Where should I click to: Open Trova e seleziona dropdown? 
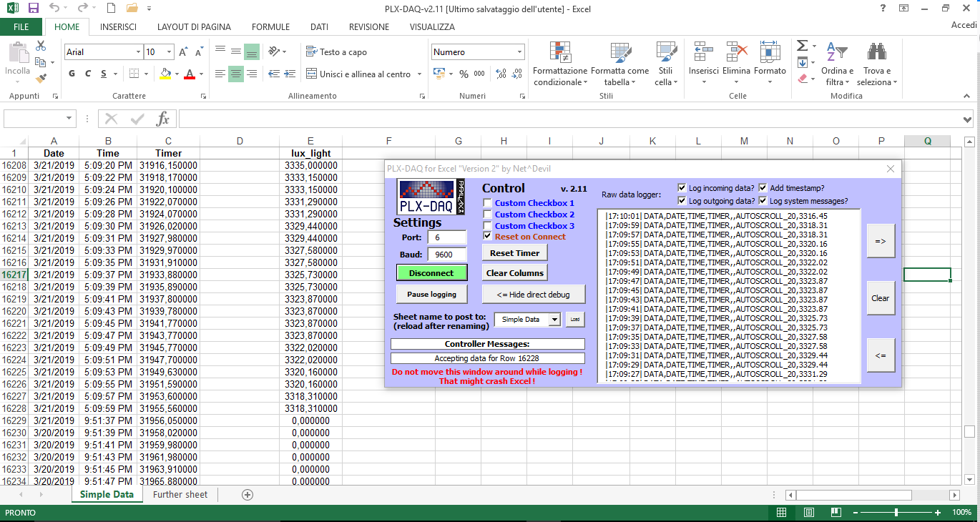(877, 64)
